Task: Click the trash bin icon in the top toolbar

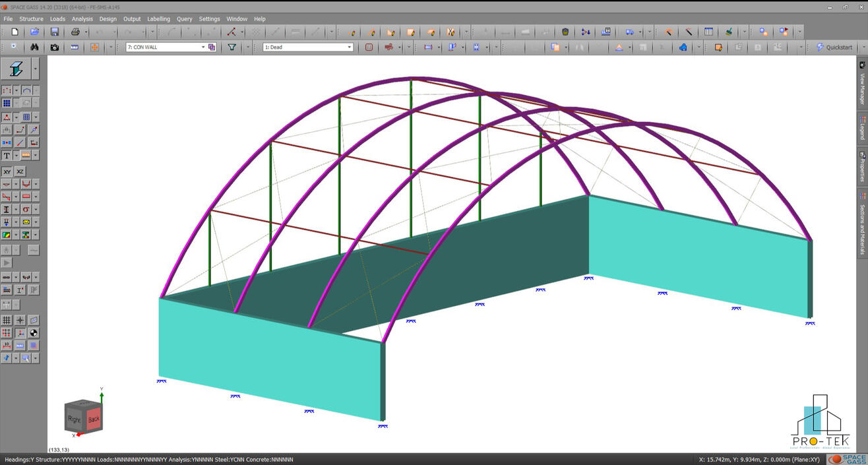Action: click(565, 32)
